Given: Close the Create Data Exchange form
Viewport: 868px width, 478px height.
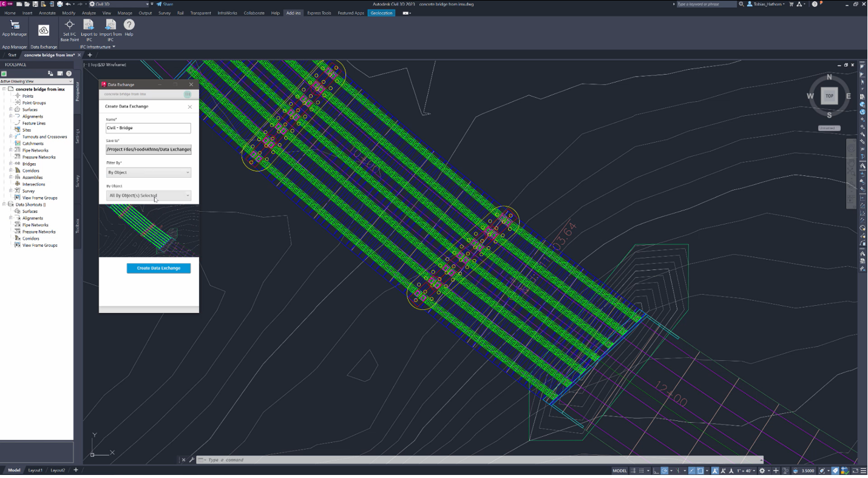Looking at the screenshot, I should click(x=190, y=107).
